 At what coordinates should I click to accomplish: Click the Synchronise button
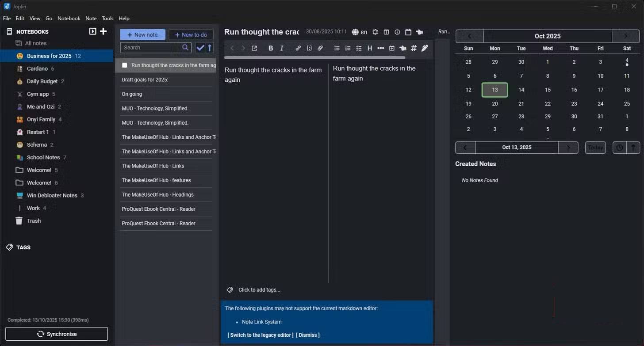click(57, 334)
